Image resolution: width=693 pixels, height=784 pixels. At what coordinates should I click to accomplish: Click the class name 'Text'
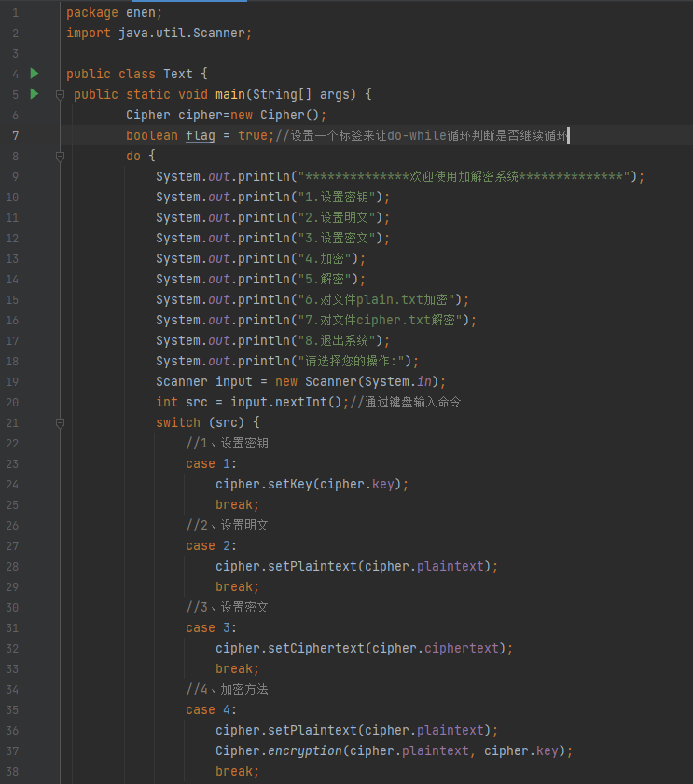[x=177, y=74]
